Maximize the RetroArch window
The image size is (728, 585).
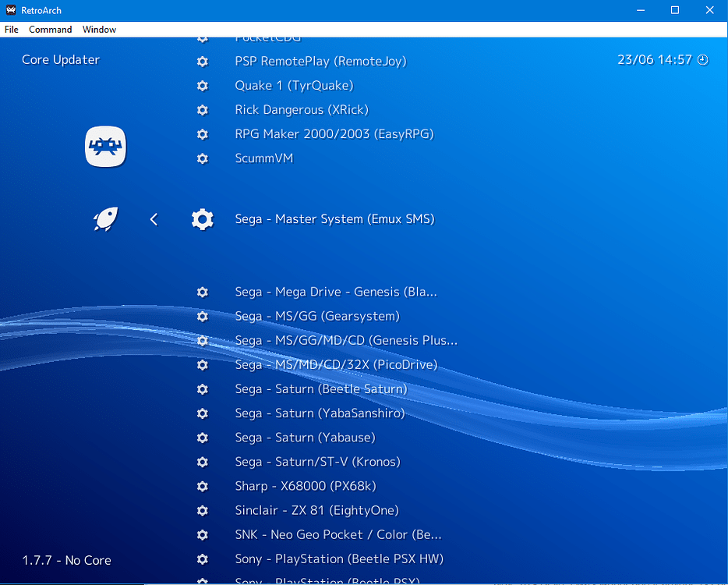tap(675, 10)
